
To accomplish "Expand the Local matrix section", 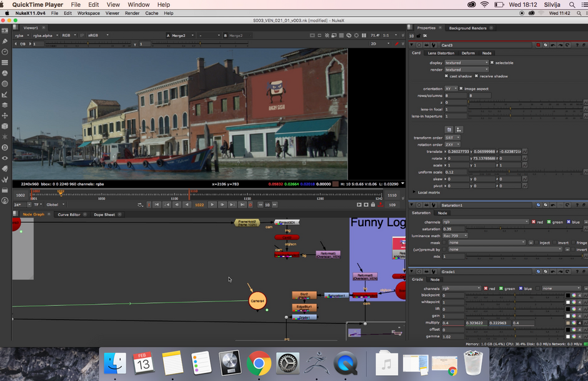I will point(415,192).
